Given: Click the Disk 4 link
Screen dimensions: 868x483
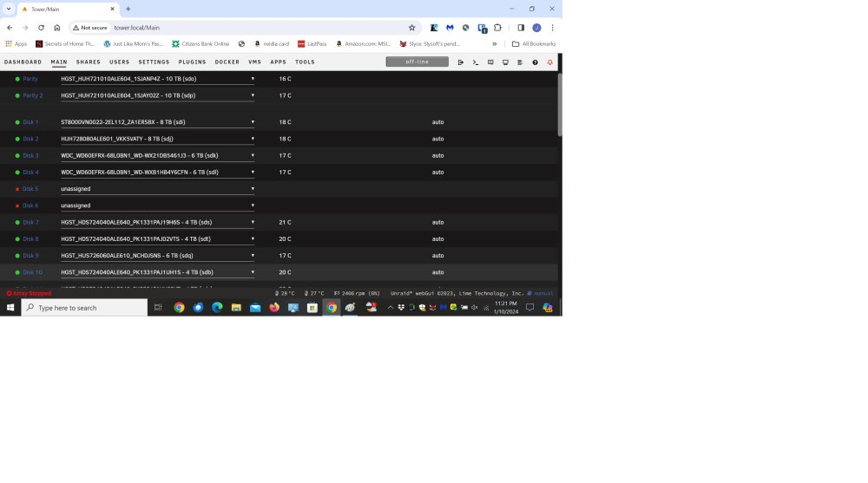Looking at the screenshot, I should click(30, 172).
